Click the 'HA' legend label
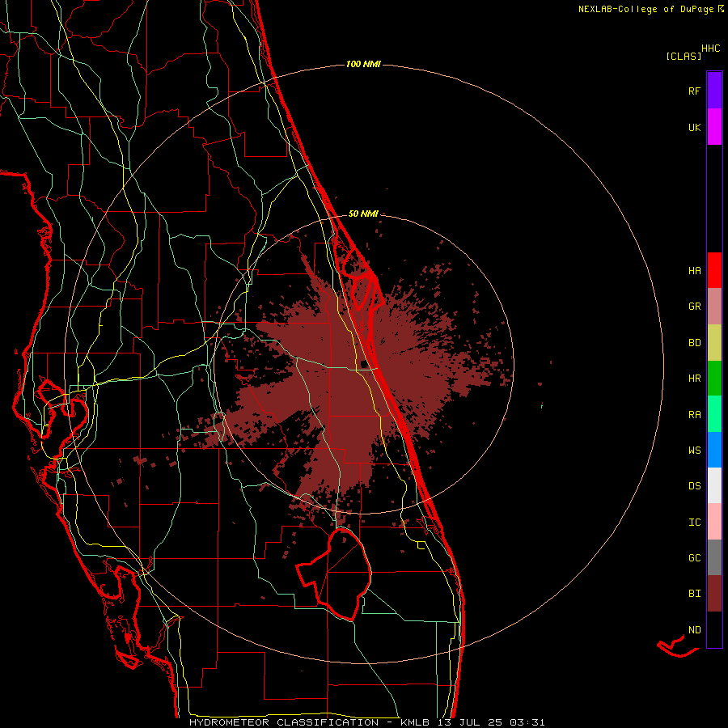Image resolution: width=728 pixels, height=728 pixels. pyautogui.click(x=694, y=271)
